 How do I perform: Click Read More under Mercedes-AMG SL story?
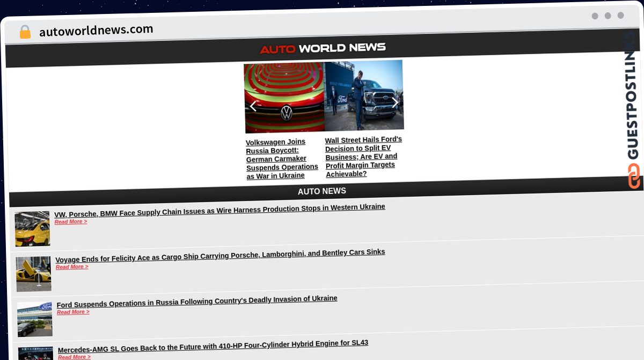[74, 357]
